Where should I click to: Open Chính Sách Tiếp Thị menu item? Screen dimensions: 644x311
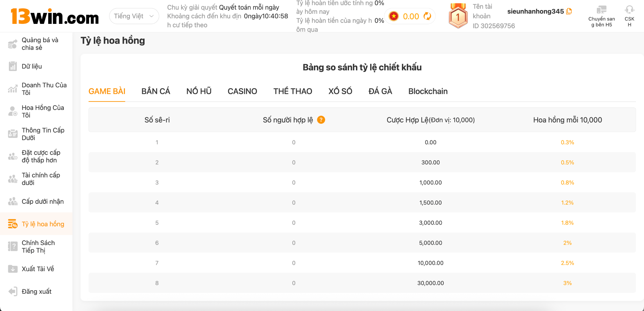point(38,247)
